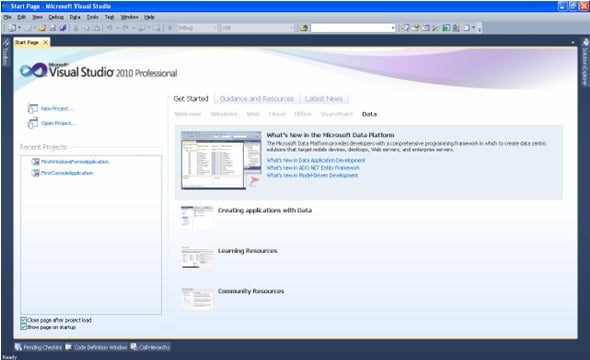
Task: Click the Cut toolbar icon
Action: coord(76,28)
